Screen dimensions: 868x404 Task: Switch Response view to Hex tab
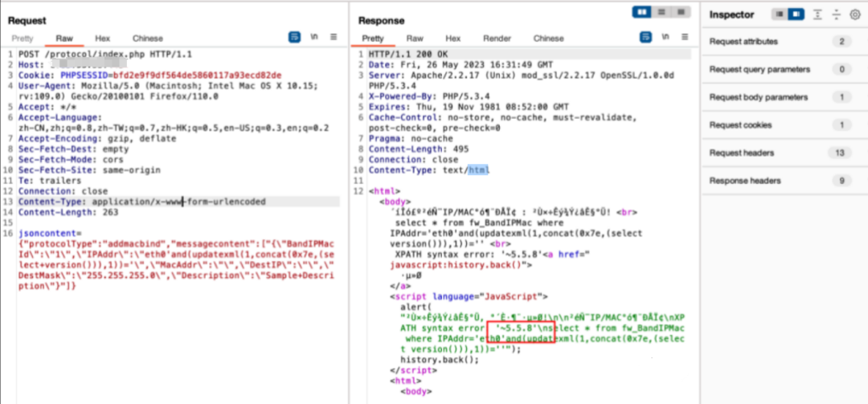452,39
